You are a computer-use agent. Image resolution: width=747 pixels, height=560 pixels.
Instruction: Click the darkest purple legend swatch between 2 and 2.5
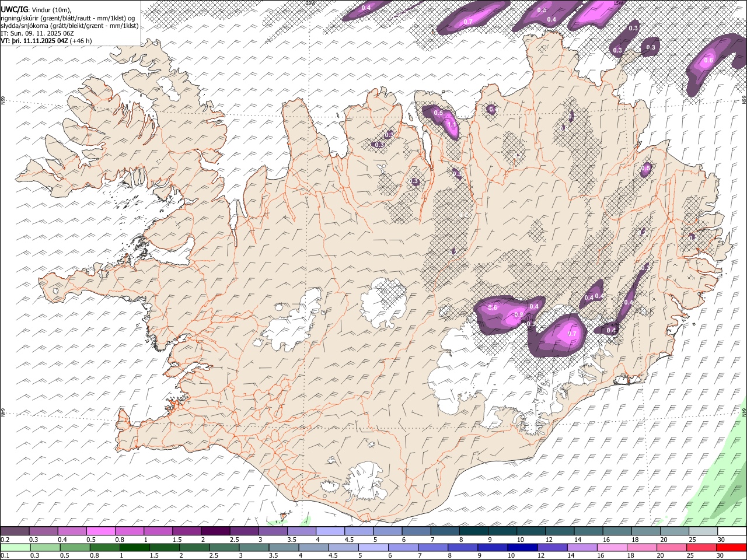[215, 531]
